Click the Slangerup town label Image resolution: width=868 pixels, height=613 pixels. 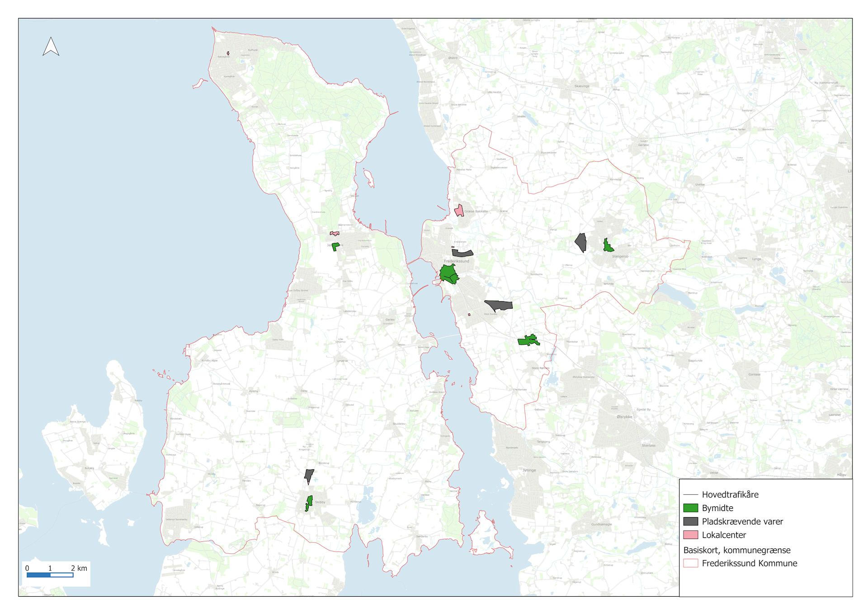620,256
